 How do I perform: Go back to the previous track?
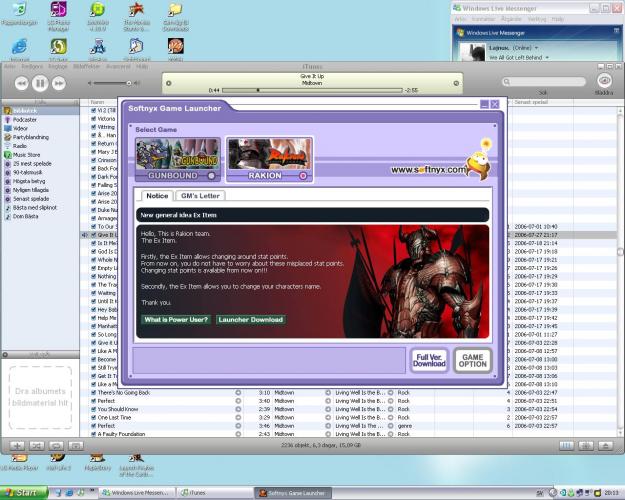click(20, 82)
